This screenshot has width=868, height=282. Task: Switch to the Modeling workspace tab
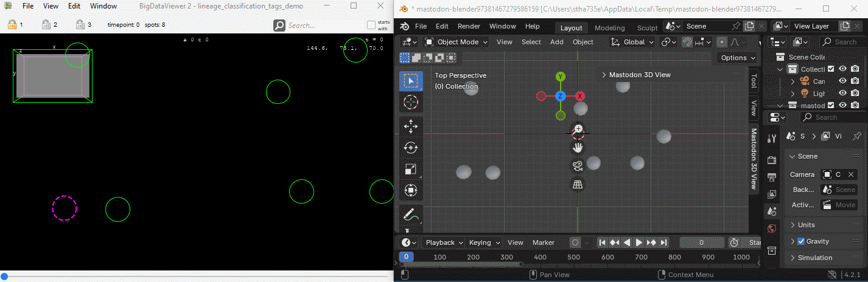tap(609, 27)
